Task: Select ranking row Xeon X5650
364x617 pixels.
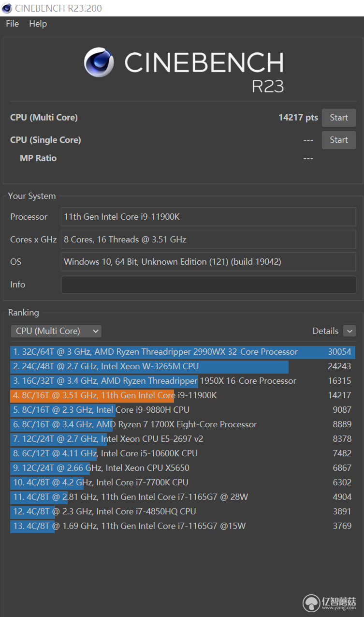Action: (183, 468)
